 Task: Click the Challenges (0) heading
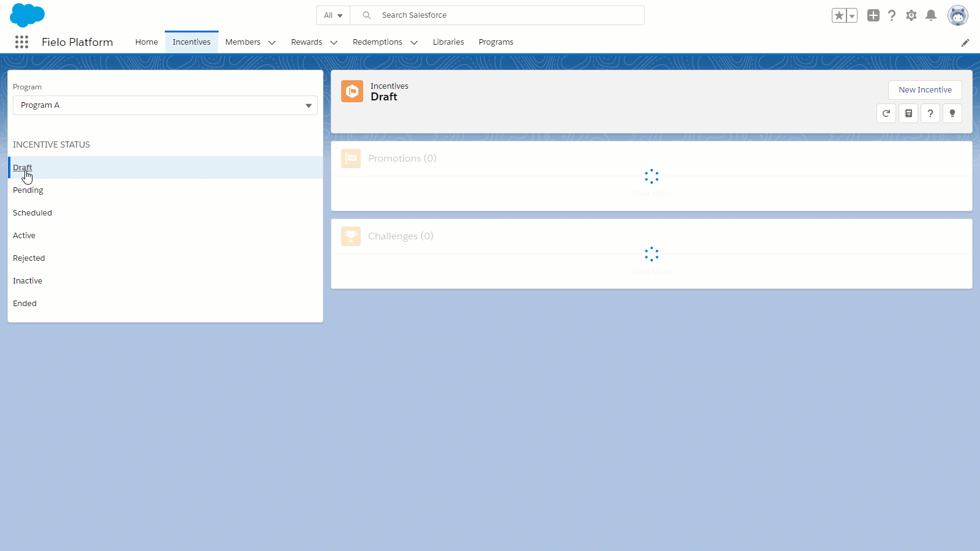click(x=401, y=236)
